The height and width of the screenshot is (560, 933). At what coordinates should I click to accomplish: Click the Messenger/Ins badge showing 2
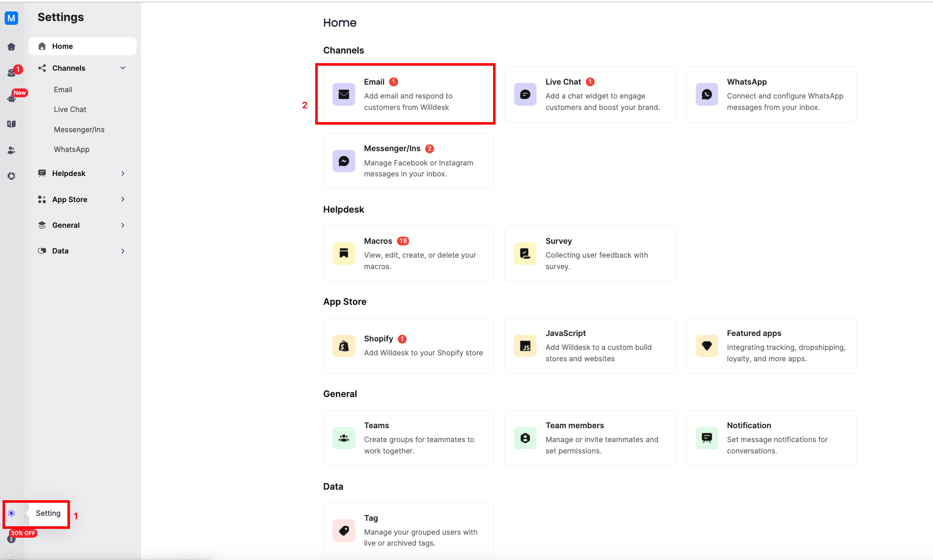tap(429, 149)
